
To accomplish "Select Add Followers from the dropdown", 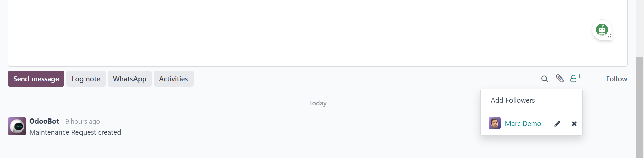I will pyautogui.click(x=513, y=100).
